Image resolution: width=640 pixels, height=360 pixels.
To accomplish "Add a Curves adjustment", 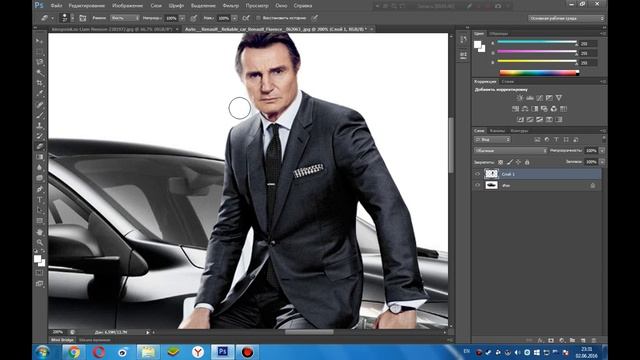I will (x=540, y=98).
